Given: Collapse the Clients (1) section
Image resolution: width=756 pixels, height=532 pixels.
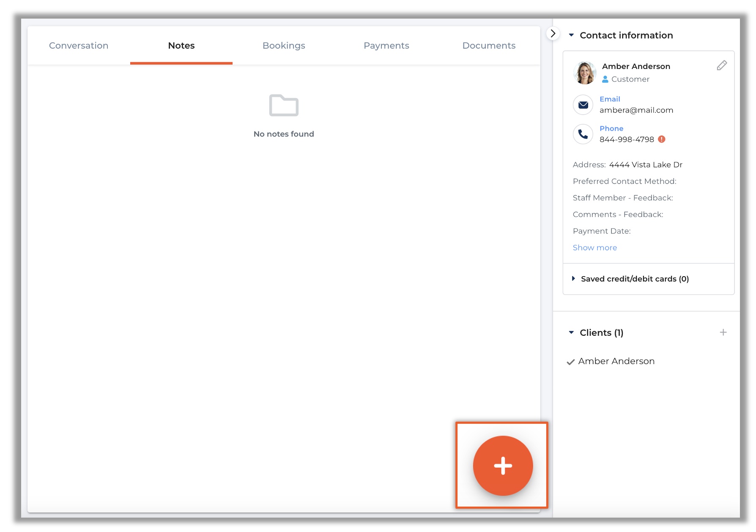Looking at the screenshot, I should 571,332.
